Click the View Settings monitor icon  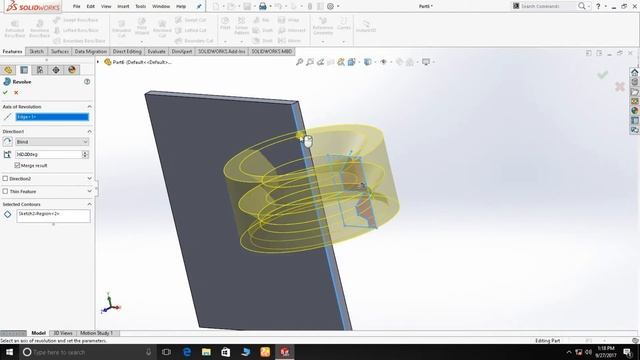click(426, 62)
